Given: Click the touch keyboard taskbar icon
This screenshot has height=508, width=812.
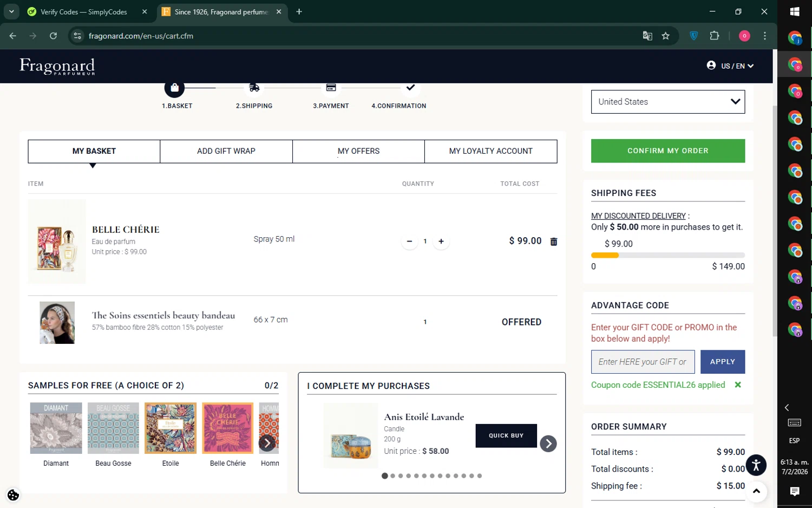Looking at the screenshot, I should (794, 422).
